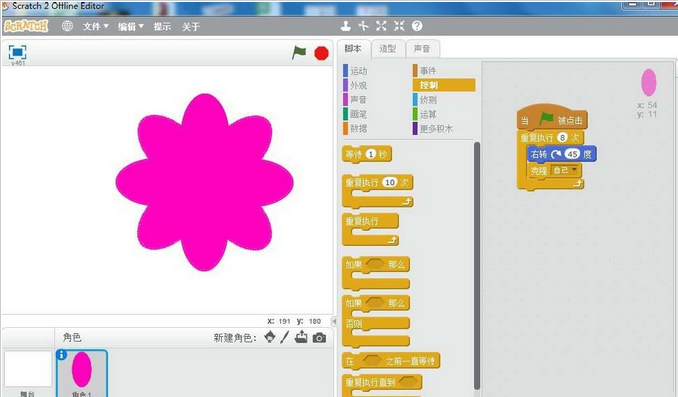Click the 重复执行直到 block
The image size is (678, 397).
point(382,384)
